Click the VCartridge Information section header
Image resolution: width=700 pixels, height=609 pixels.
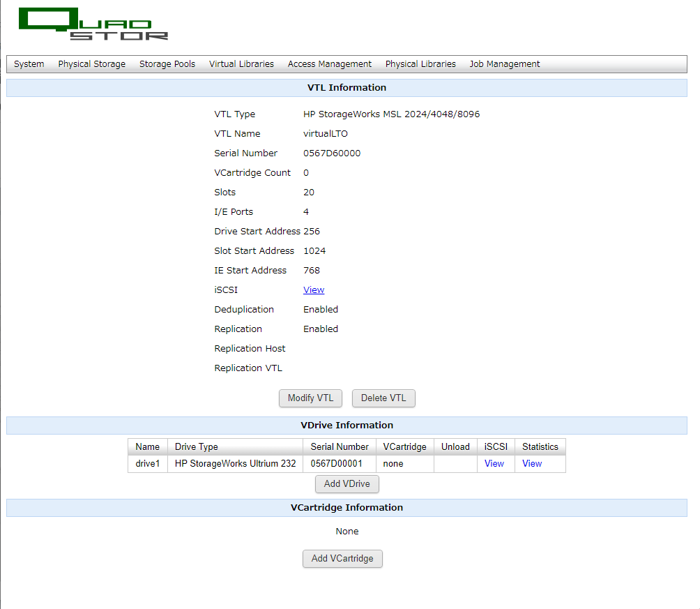tap(347, 508)
